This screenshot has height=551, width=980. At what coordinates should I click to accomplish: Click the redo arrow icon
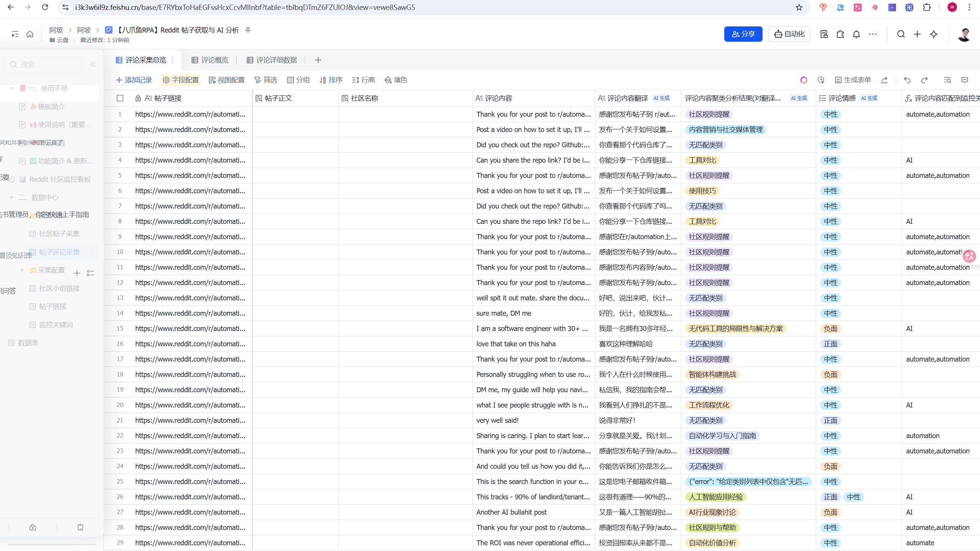click(x=924, y=80)
